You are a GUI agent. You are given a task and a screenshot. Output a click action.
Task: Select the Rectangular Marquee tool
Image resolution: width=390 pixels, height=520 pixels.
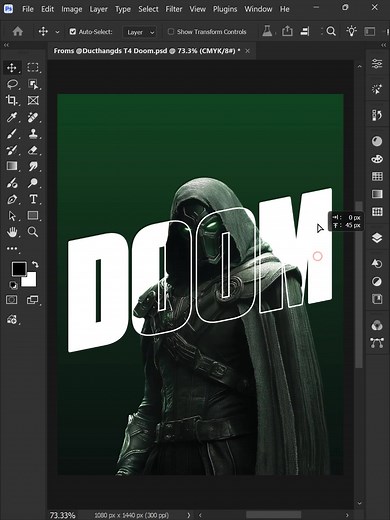pos(33,68)
